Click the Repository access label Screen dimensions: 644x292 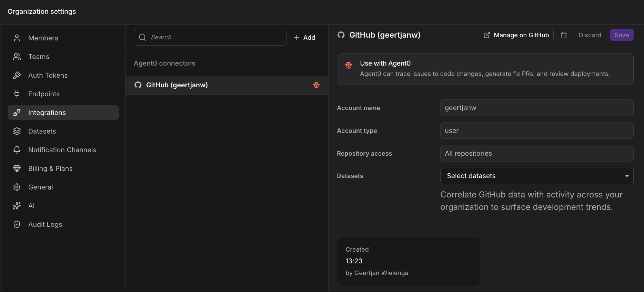(x=364, y=154)
